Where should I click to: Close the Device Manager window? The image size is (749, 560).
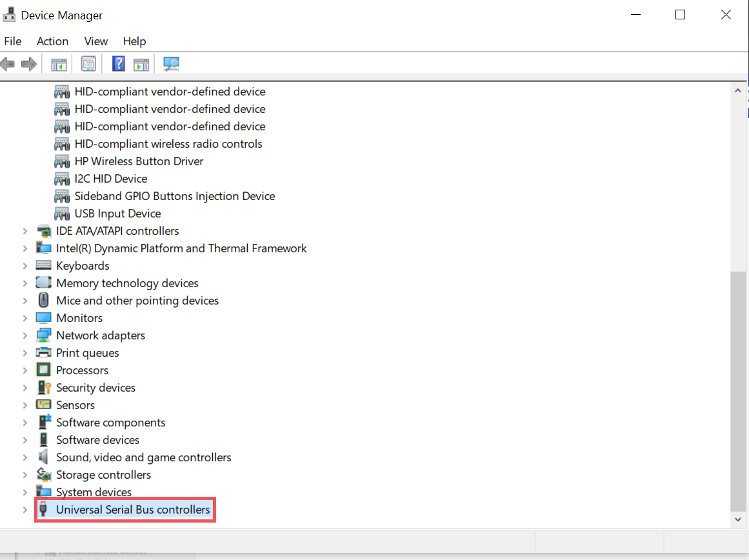click(726, 15)
